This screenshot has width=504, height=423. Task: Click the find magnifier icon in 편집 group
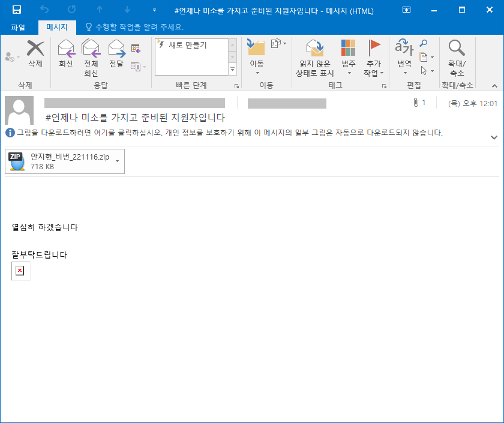coord(424,43)
